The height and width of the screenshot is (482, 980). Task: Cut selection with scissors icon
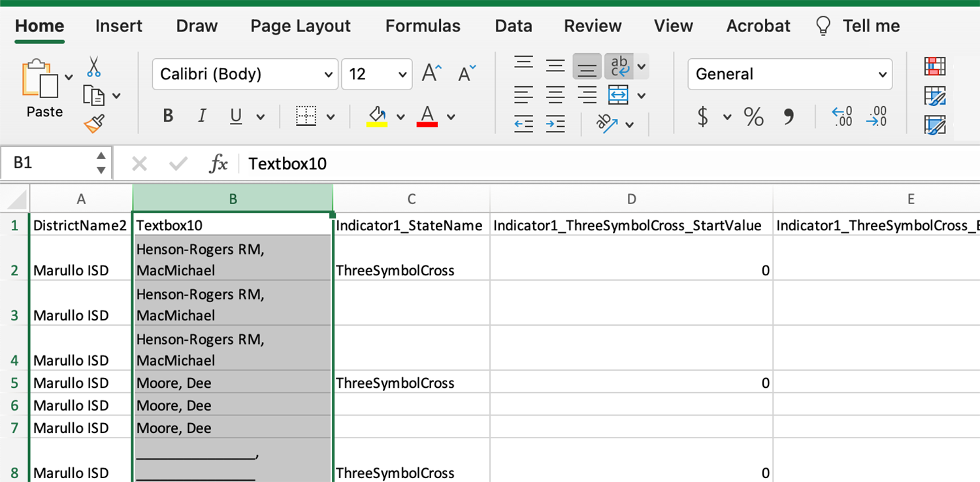click(94, 67)
